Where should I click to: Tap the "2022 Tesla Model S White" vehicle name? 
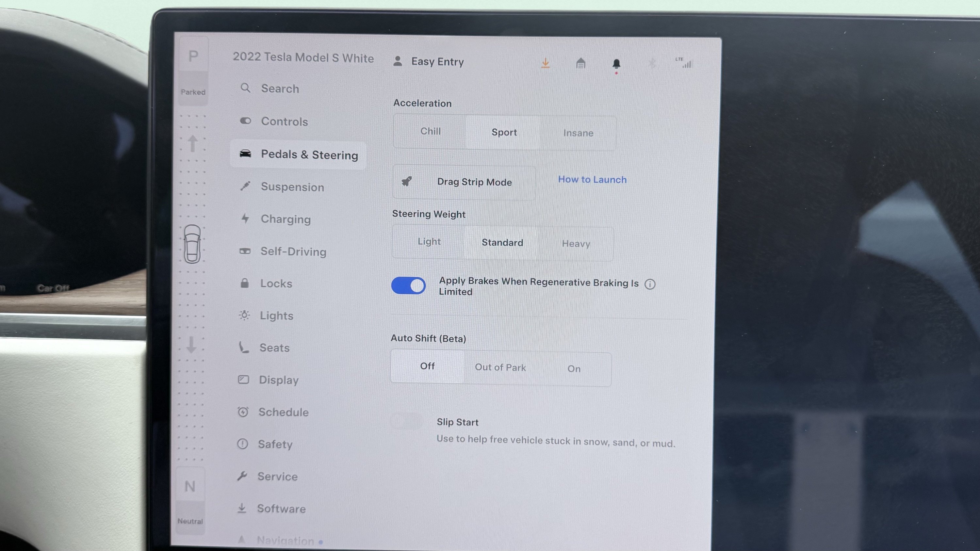[303, 57]
